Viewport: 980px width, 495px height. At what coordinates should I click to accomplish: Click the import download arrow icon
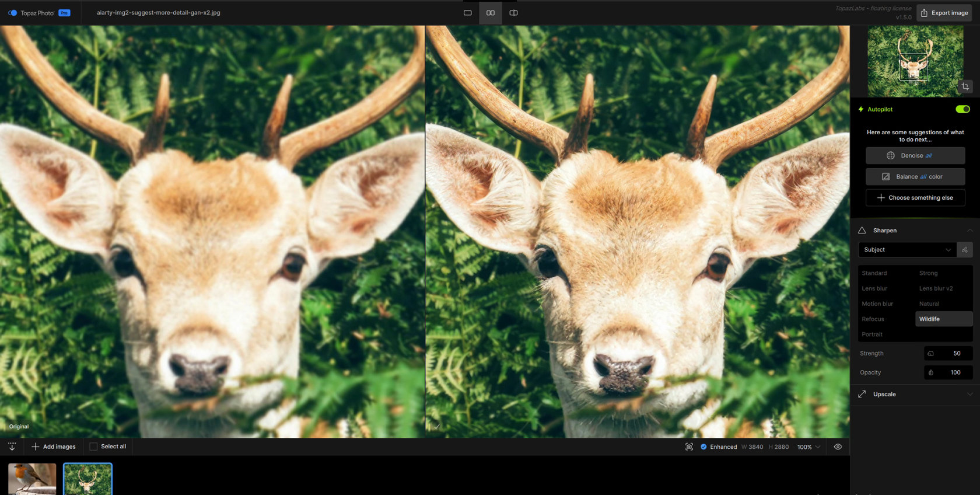[12, 447]
